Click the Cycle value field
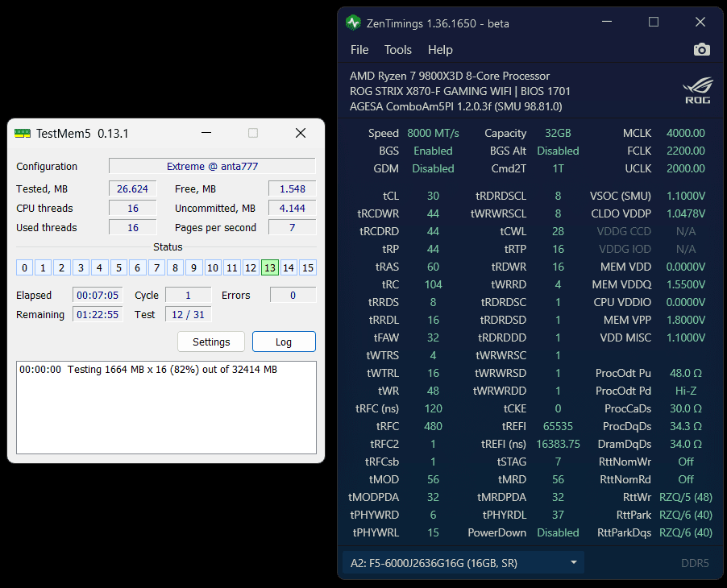The height and width of the screenshot is (588, 727). click(x=189, y=295)
